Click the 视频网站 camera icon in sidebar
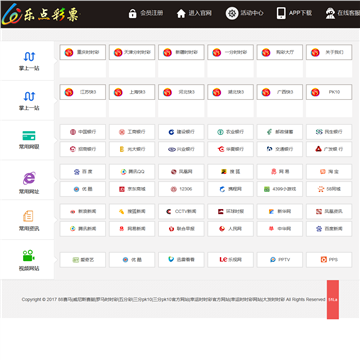 coord(29,256)
